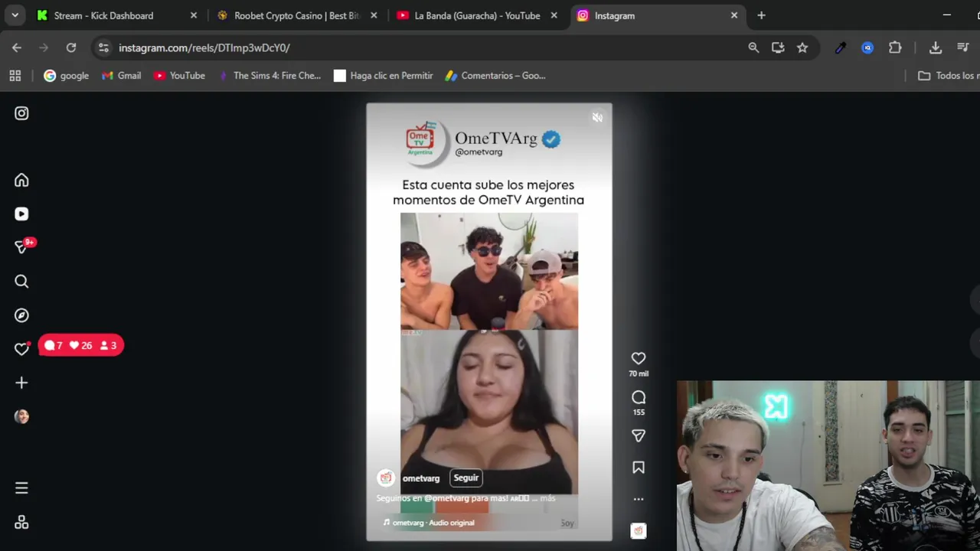Open YouTube bookmark
Screen dimensions: 980x551
pos(179,76)
